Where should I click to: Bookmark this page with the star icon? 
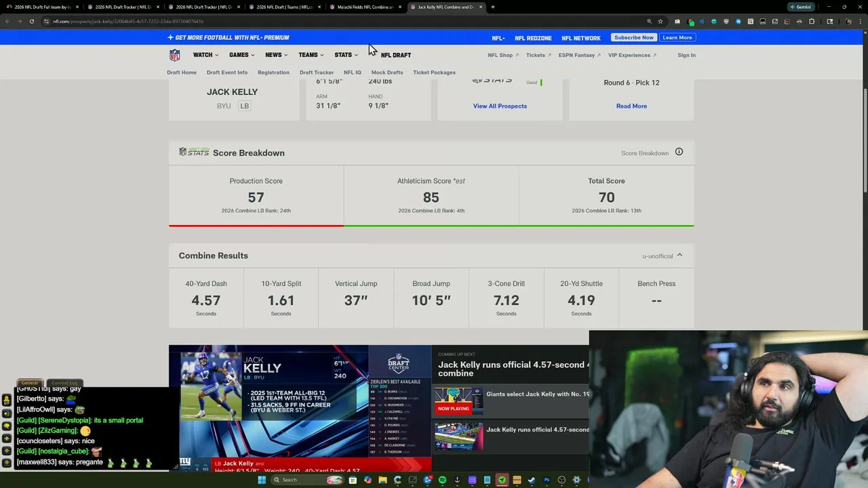tap(660, 21)
